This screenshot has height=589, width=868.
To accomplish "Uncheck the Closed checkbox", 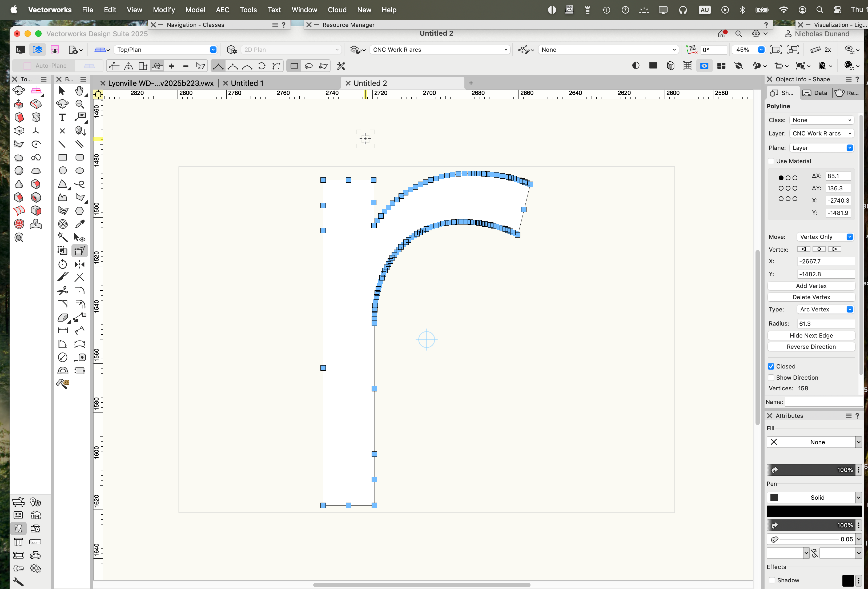I will (x=771, y=366).
